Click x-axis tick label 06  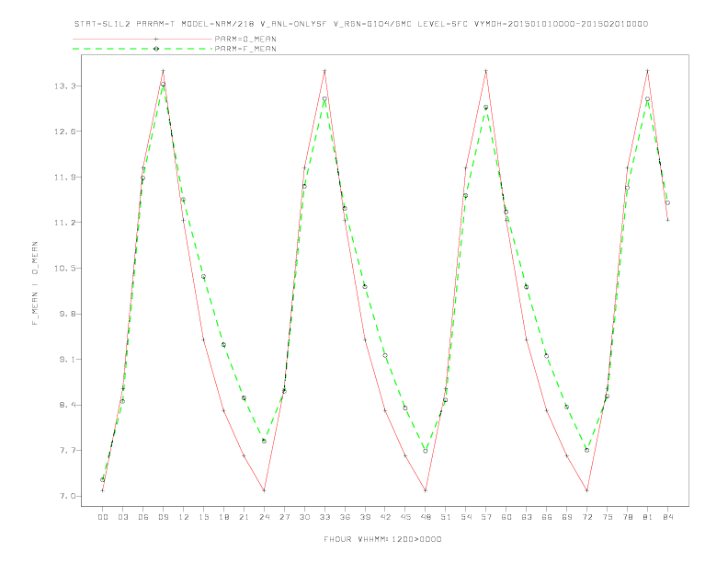click(143, 517)
